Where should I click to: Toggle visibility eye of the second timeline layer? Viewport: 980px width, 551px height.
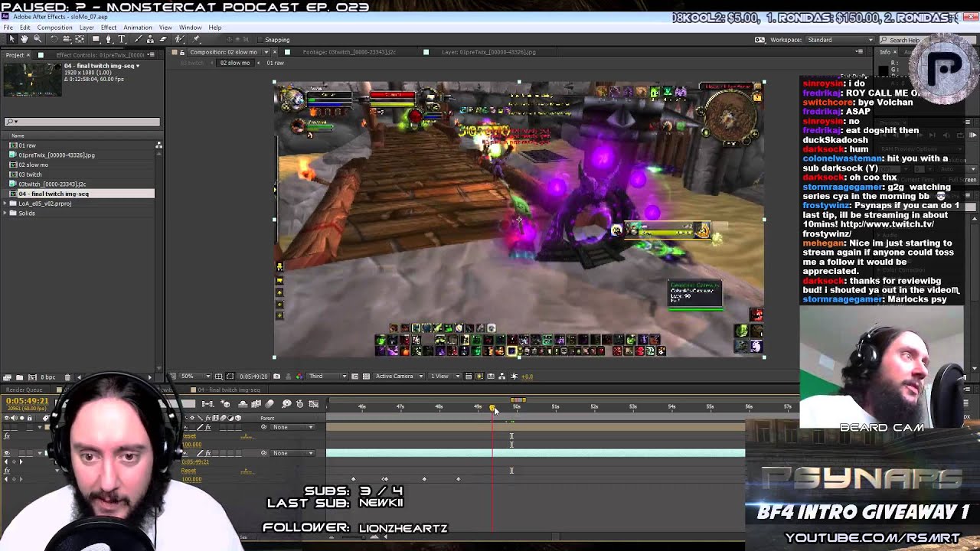pyautogui.click(x=7, y=453)
